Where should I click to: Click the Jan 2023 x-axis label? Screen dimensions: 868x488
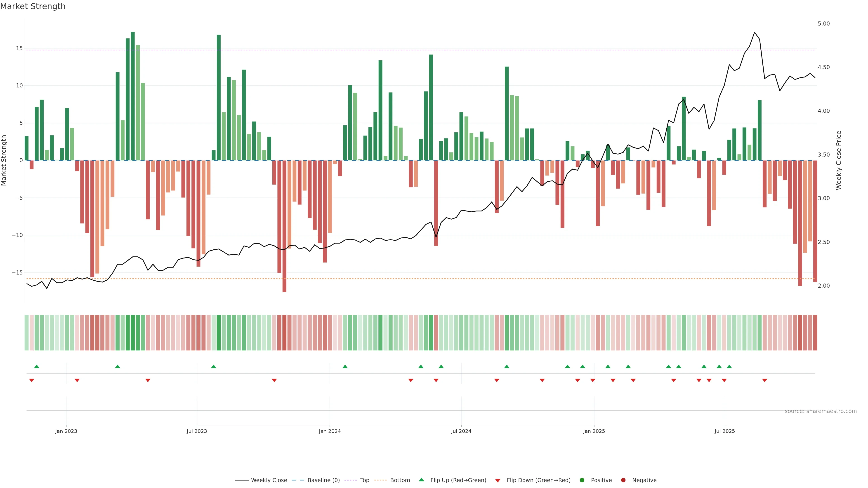click(66, 431)
